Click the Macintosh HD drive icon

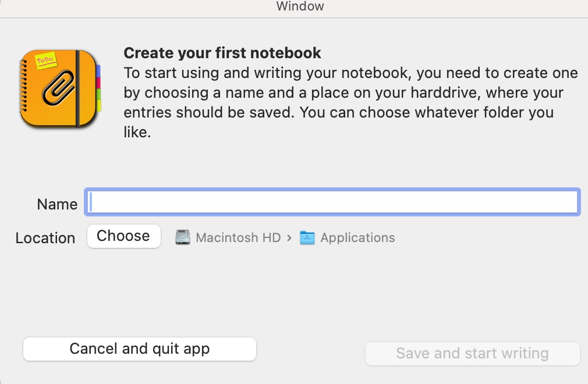point(183,237)
